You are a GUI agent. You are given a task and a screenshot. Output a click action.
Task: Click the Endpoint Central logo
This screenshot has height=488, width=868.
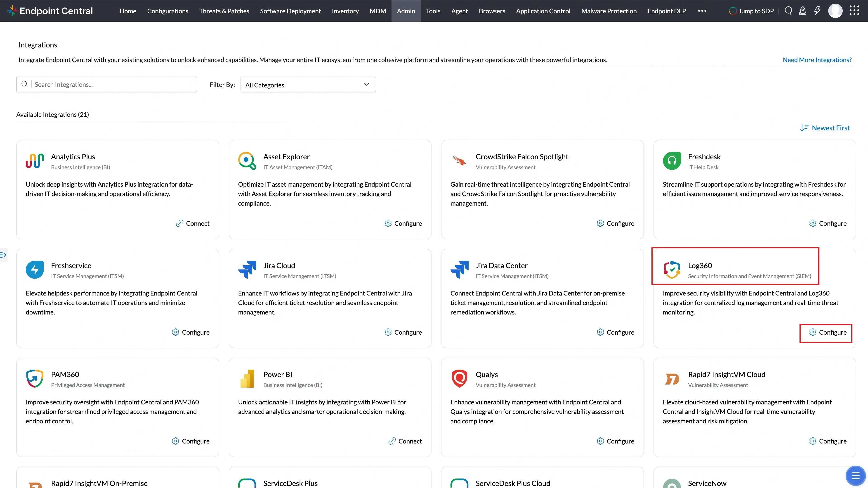point(50,11)
